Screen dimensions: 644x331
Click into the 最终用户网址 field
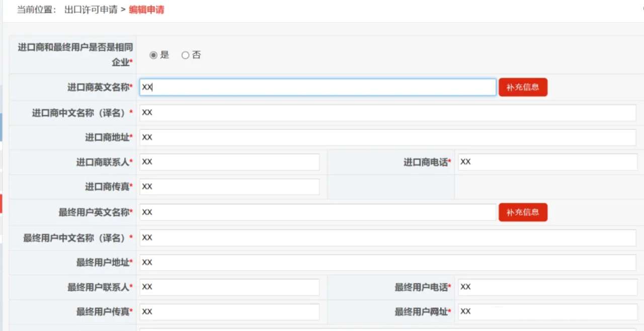coord(547,311)
